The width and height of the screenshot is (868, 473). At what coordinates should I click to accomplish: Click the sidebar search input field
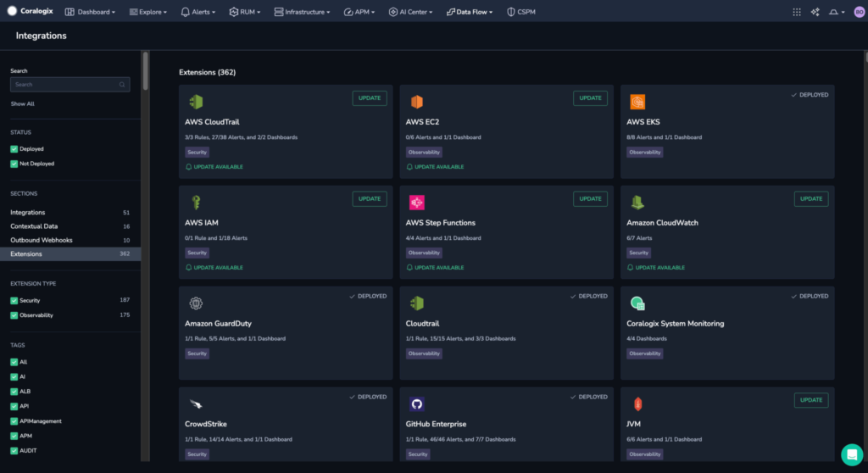(x=70, y=85)
